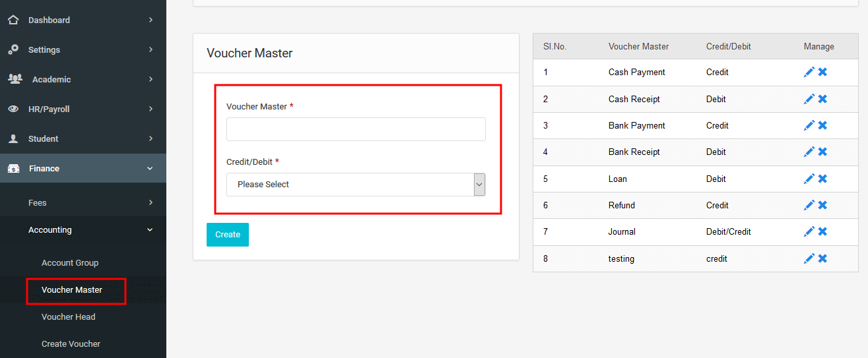
Task: Focus the Voucher Master text field
Action: click(356, 129)
